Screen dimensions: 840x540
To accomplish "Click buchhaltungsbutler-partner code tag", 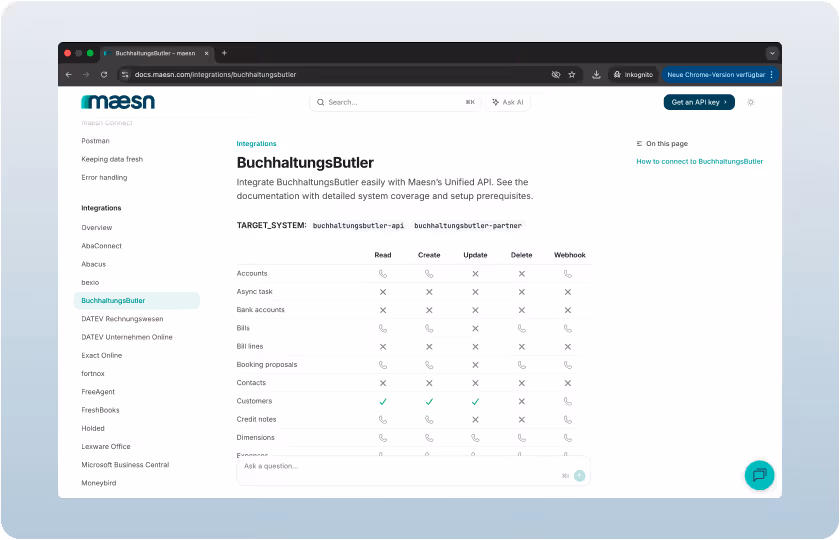I will click(x=468, y=226).
